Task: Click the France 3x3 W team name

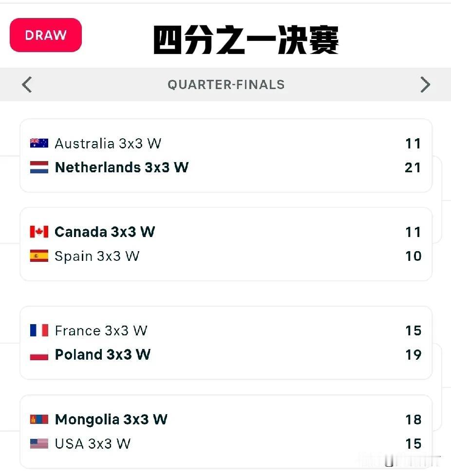Action: click(101, 330)
